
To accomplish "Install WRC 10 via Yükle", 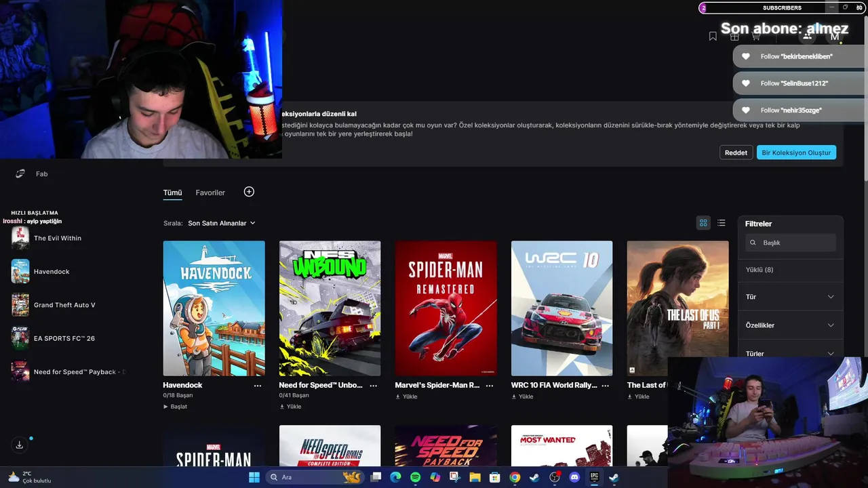I will pyautogui.click(x=523, y=396).
